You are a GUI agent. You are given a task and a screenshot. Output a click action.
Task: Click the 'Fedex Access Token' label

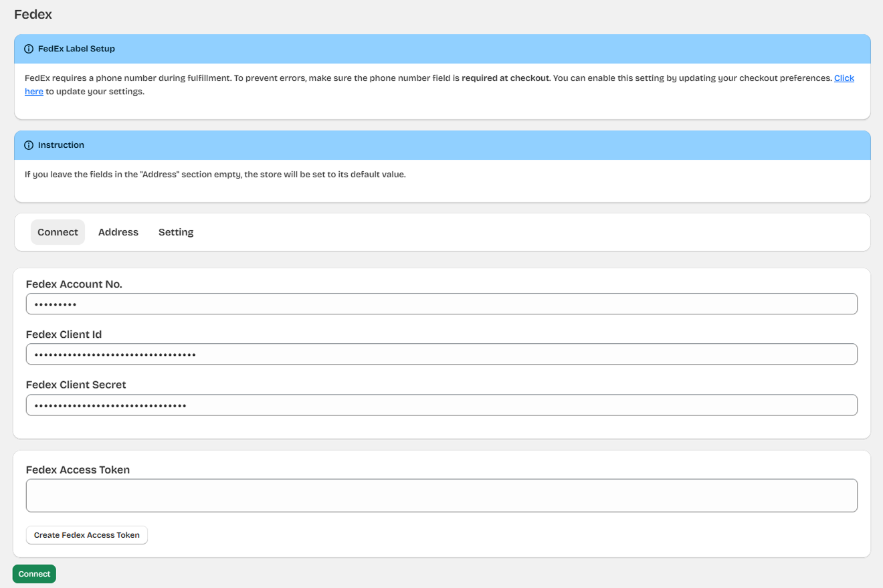(78, 470)
